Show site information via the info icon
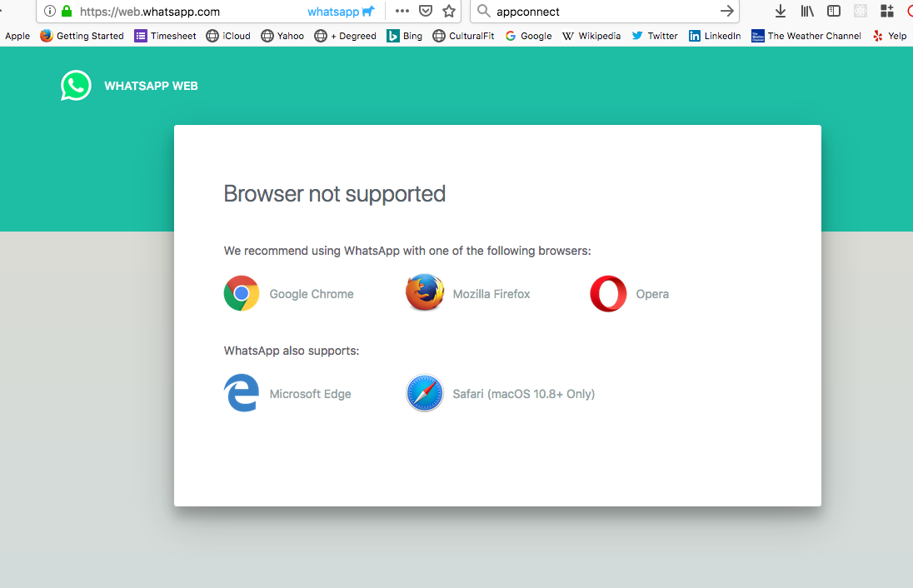 [50, 12]
